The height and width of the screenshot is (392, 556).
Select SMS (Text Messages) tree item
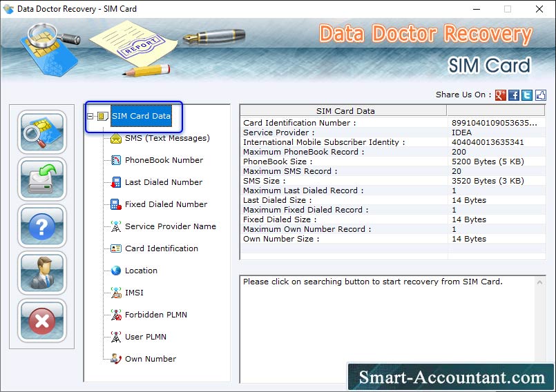pos(167,138)
